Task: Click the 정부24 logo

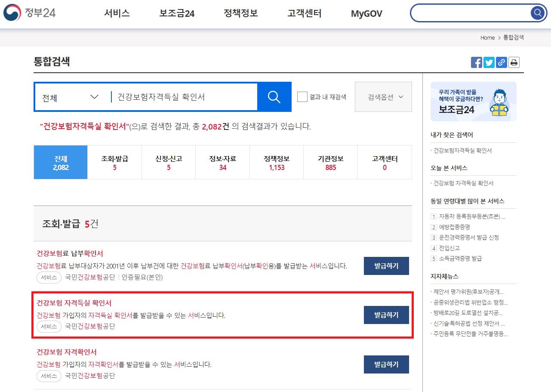Action: pyautogui.click(x=29, y=12)
